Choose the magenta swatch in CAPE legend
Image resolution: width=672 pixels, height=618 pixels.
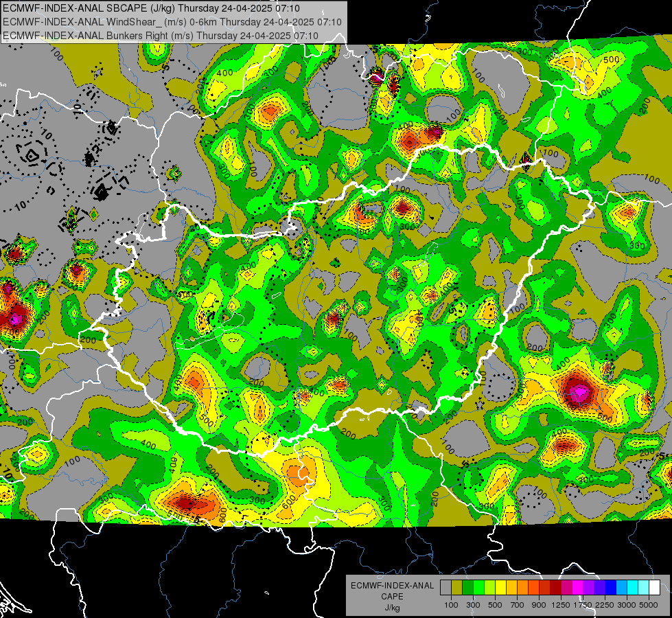click(578, 587)
